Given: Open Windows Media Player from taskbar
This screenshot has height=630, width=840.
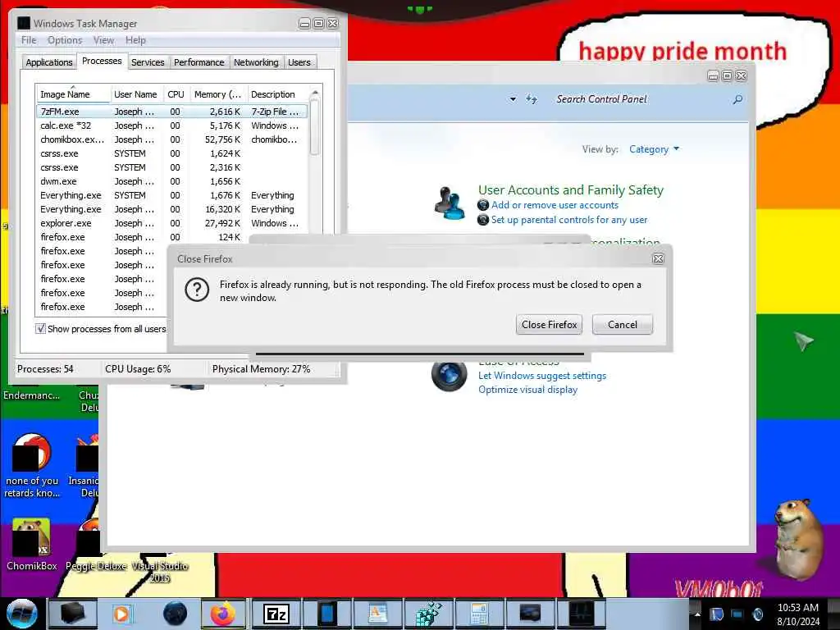Looking at the screenshot, I should pyautogui.click(x=121, y=614).
